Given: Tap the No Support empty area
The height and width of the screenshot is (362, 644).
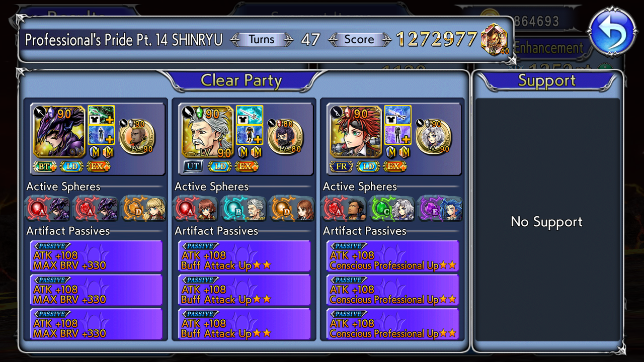Looking at the screenshot, I should click(x=546, y=221).
